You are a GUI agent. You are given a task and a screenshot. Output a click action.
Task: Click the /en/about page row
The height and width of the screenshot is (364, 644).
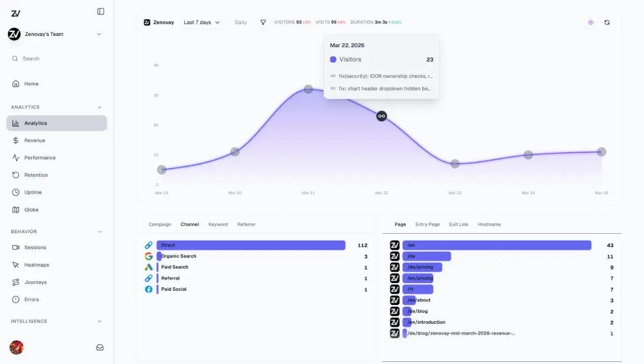coord(502,300)
